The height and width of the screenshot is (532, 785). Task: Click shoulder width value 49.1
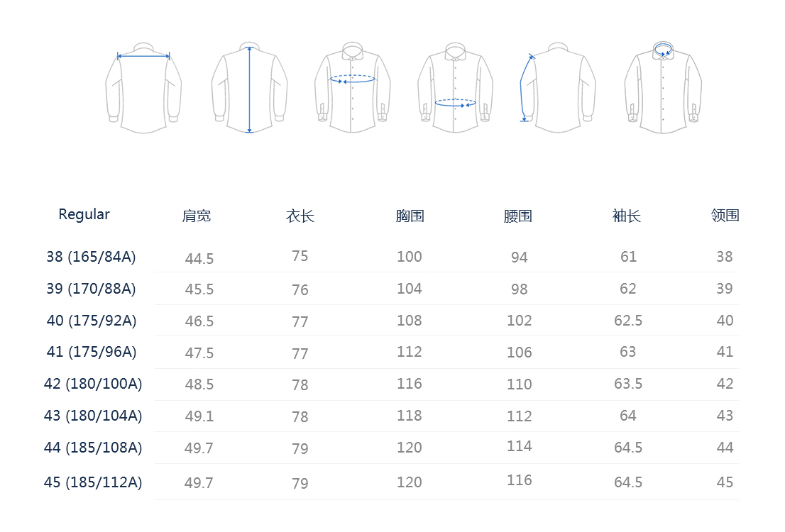[199, 416]
